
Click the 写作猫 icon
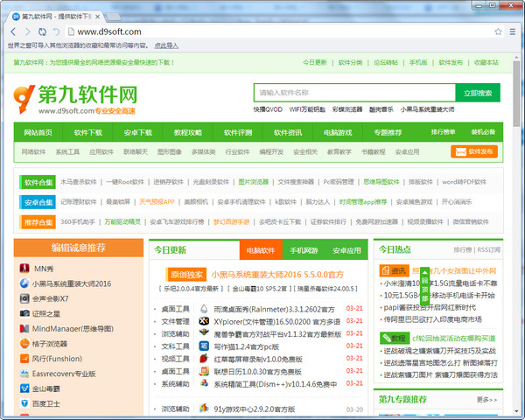click(x=204, y=346)
